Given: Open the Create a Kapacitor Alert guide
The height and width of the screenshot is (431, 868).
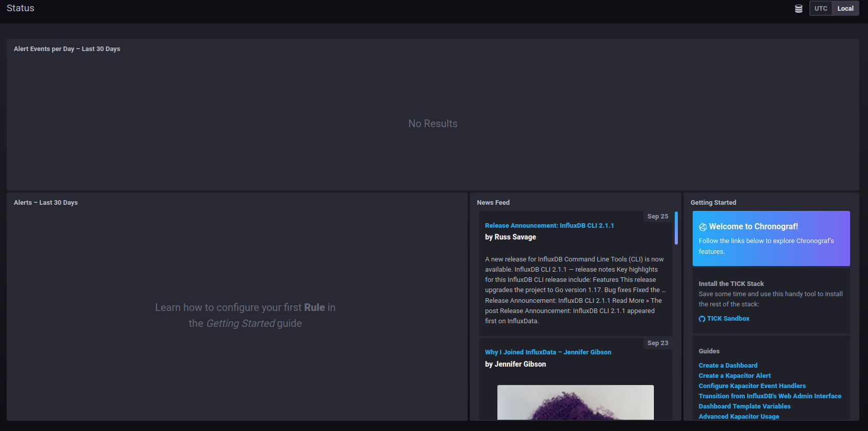Looking at the screenshot, I should pos(735,375).
